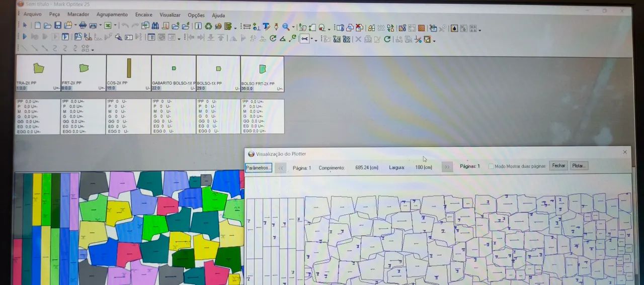
Task: Save the marker with floppy icon
Action: pyautogui.click(x=58, y=25)
